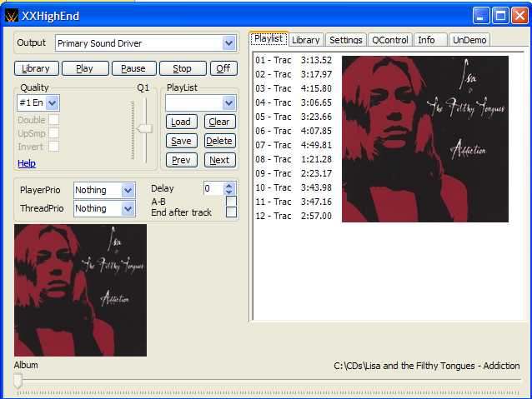Viewport: 532px width, 399px height.
Task: Open the UnDemo tab
Action: [x=469, y=40]
